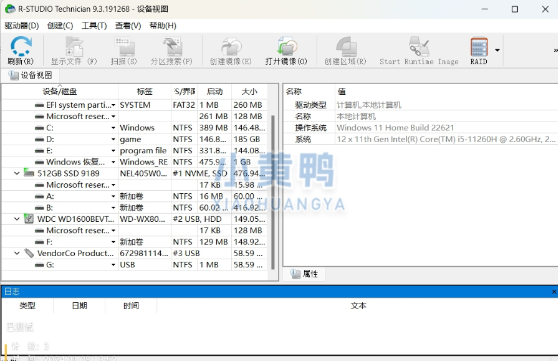Open the RAID dropdown arrow
Image resolution: width=558 pixels, height=361 pixels.
497,50
